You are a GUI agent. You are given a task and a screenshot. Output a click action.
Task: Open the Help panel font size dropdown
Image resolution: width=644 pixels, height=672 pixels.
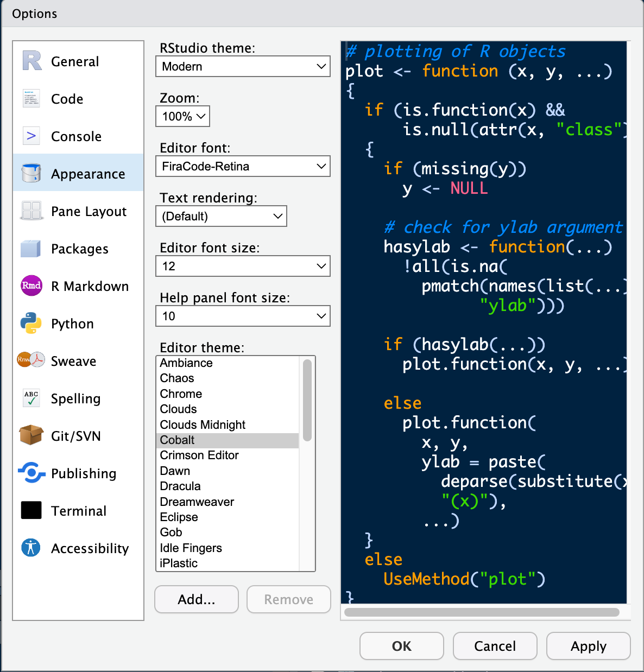pos(243,316)
